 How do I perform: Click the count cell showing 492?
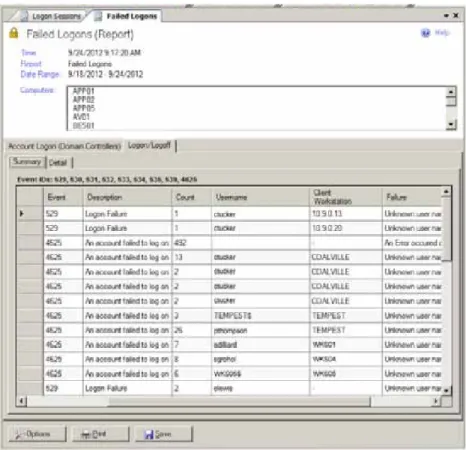tap(192, 243)
